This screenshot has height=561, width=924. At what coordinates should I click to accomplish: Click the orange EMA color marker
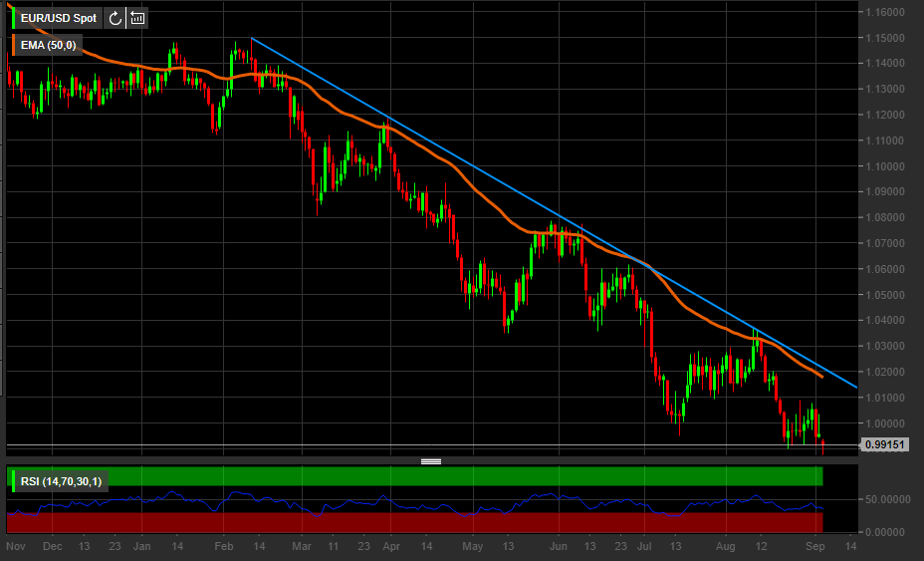(14, 46)
